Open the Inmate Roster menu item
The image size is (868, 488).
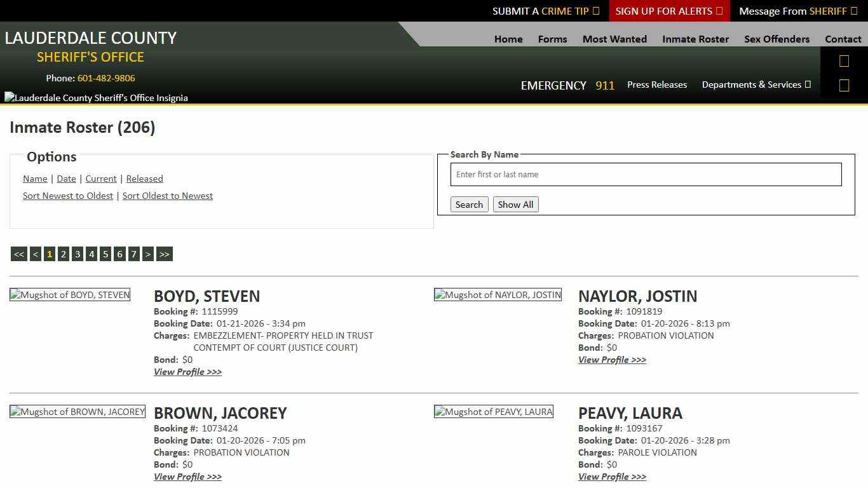[x=695, y=39]
